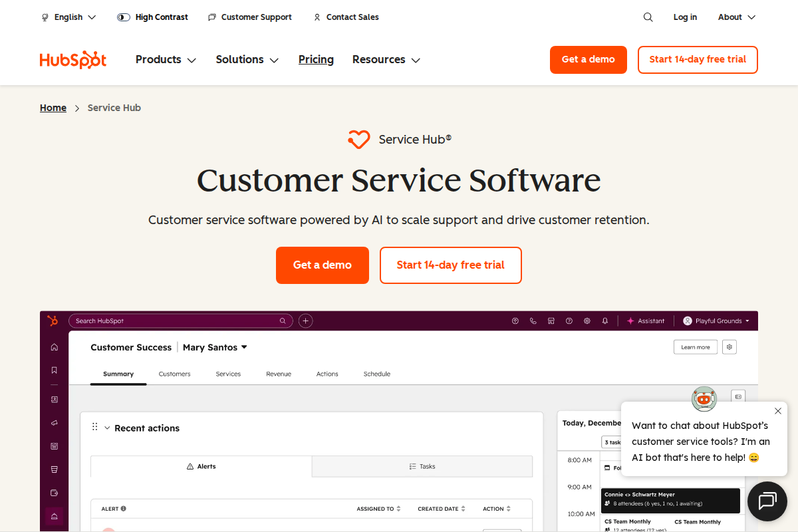Click the search magnifier icon in top bar
Viewport: 798px width, 532px height.
(648, 17)
